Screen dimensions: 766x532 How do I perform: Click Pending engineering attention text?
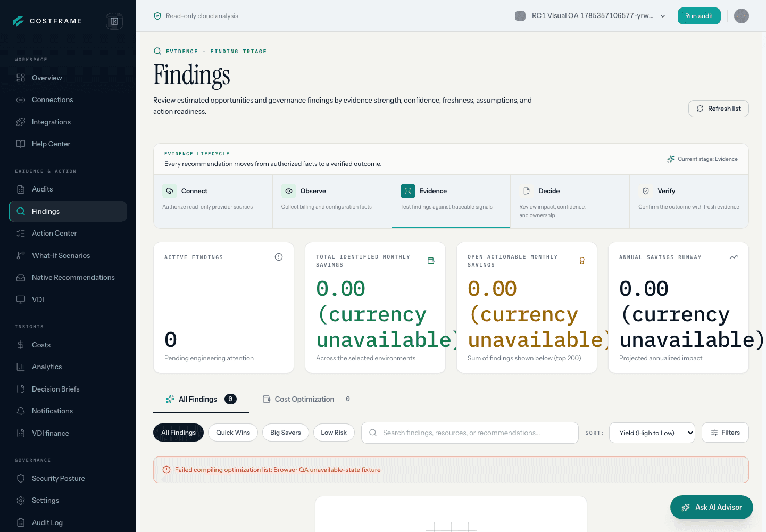pyautogui.click(x=209, y=358)
